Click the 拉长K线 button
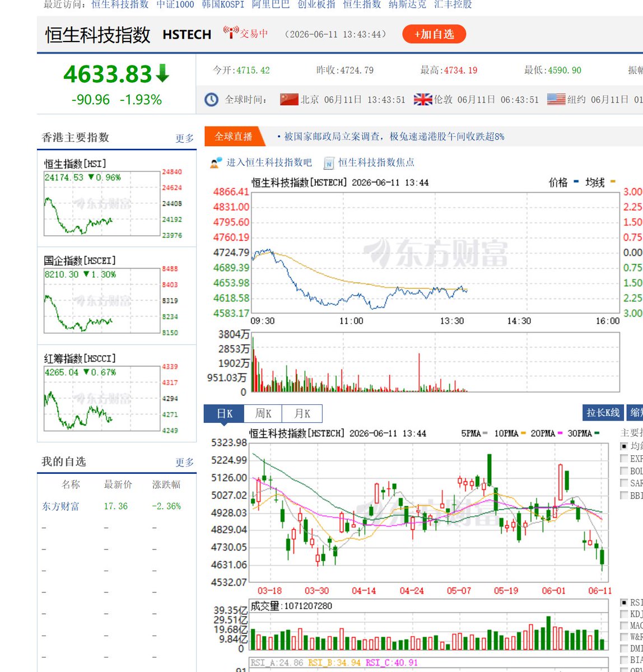 [603, 413]
